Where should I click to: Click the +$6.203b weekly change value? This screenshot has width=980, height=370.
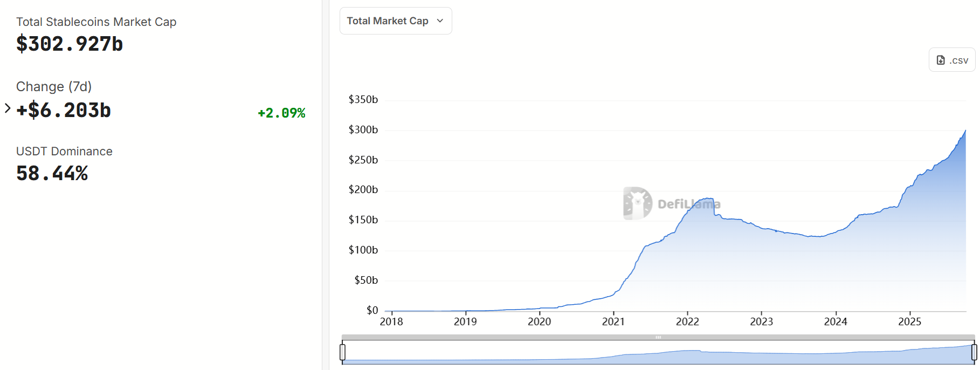(x=64, y=110)
